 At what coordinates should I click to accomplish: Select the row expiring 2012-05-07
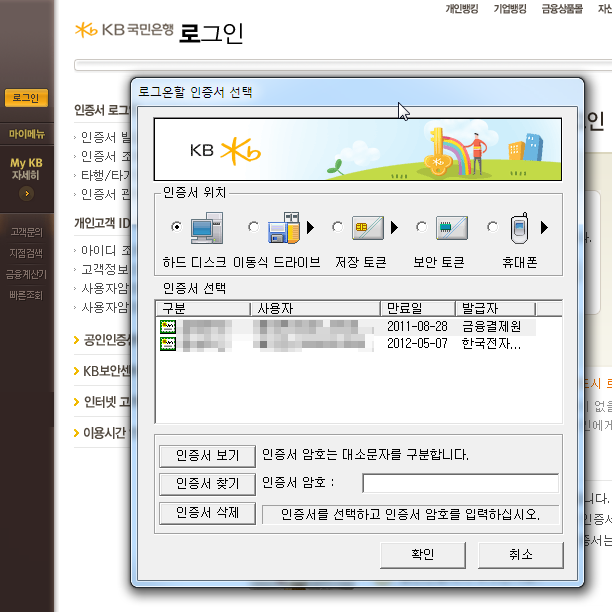tap(347, 344)
